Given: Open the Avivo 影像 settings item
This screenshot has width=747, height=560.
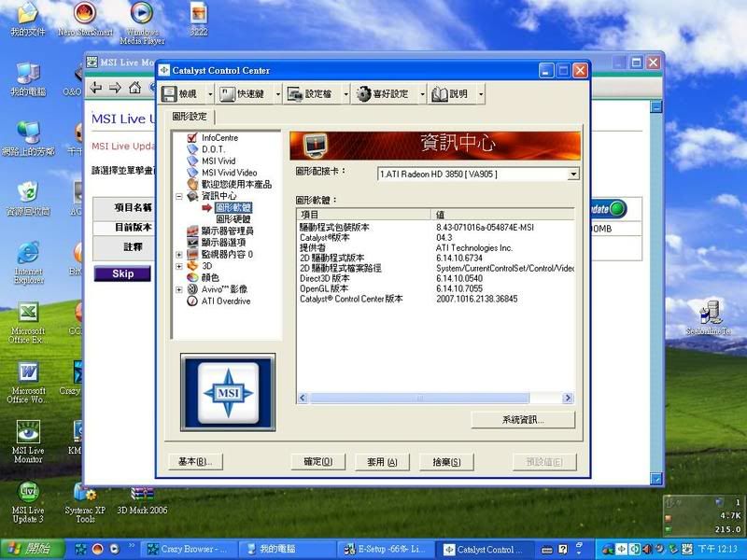Looking at the screenshot, I should click(x=224, y=289).
